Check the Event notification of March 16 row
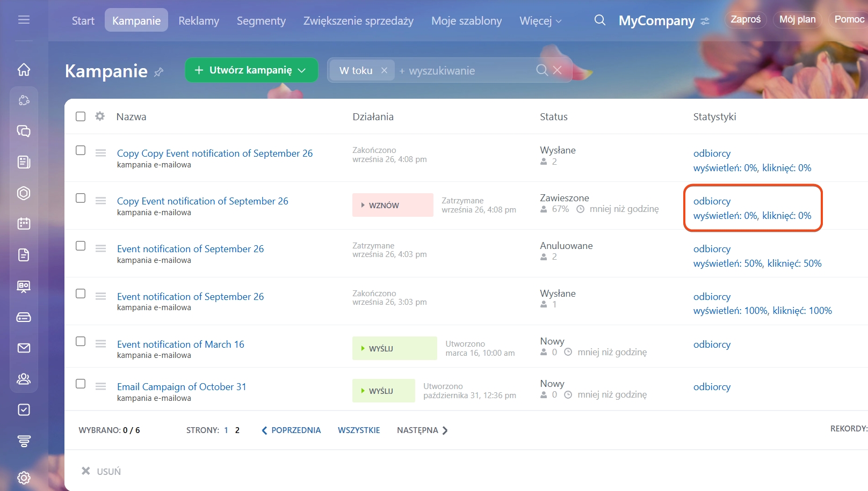The height and width of the screenshot is (491, 868). [81, 341]
